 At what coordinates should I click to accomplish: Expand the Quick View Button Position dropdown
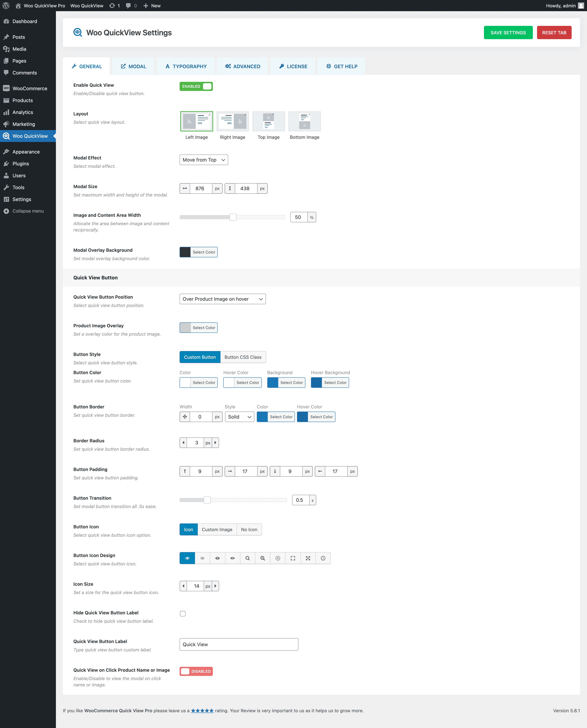click(x=223, y=299)
